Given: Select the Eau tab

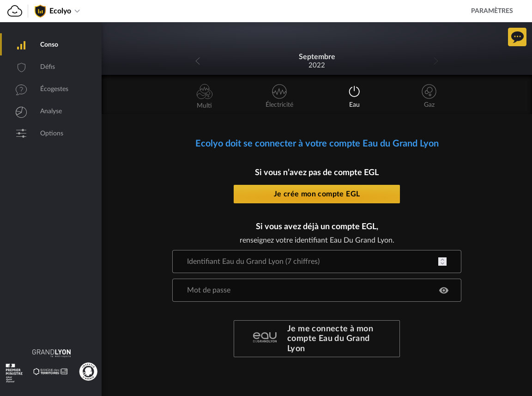Looking at the screenshot, I should point(354,97).
